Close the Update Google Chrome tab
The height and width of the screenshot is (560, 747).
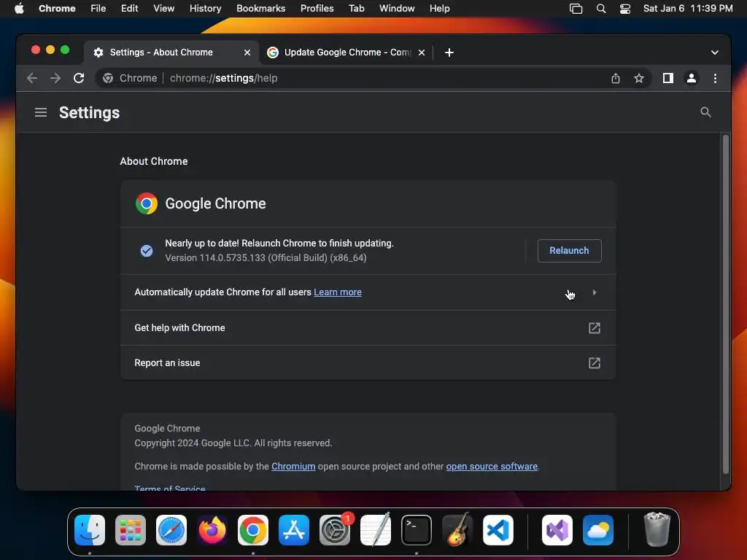tap(422, 52)
